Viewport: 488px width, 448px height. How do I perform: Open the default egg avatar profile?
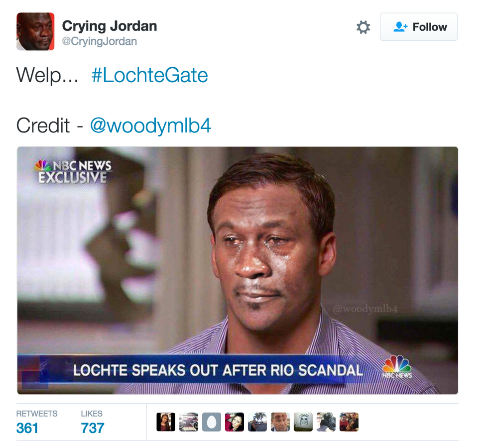(x=212, y=422)
